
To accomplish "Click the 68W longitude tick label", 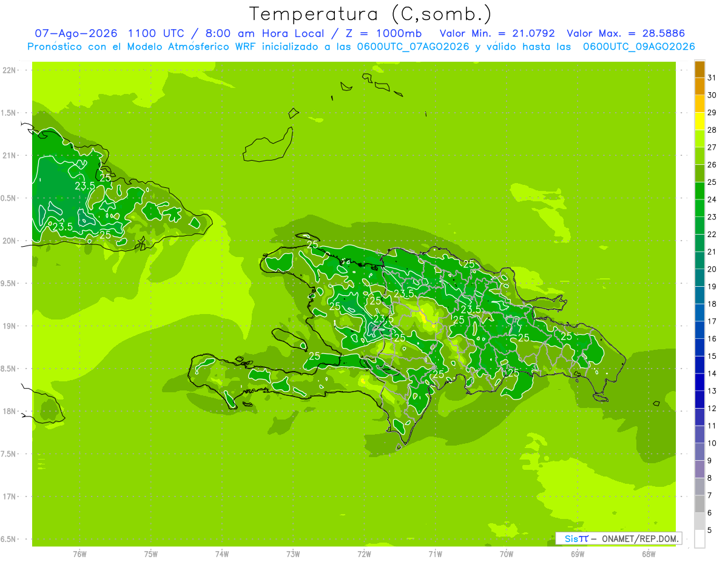I will (x=649, y=554).
